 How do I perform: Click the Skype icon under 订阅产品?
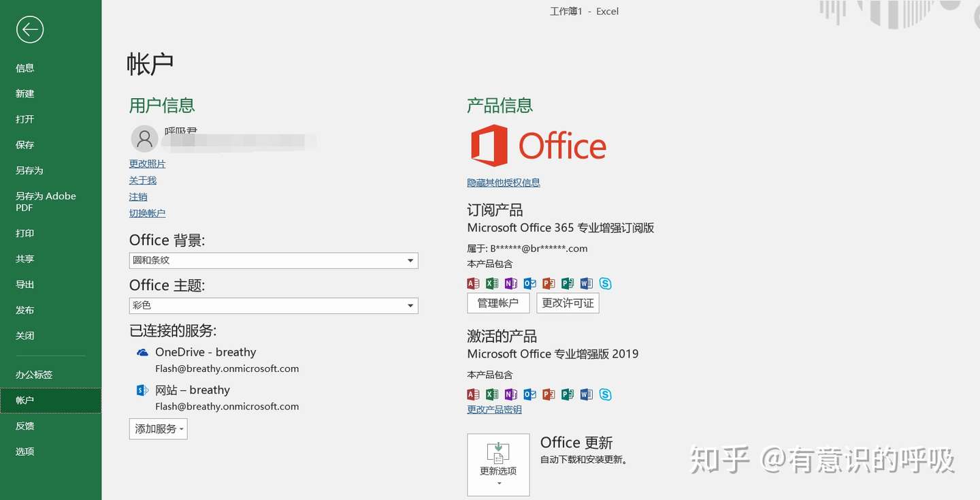click(605, 283)
